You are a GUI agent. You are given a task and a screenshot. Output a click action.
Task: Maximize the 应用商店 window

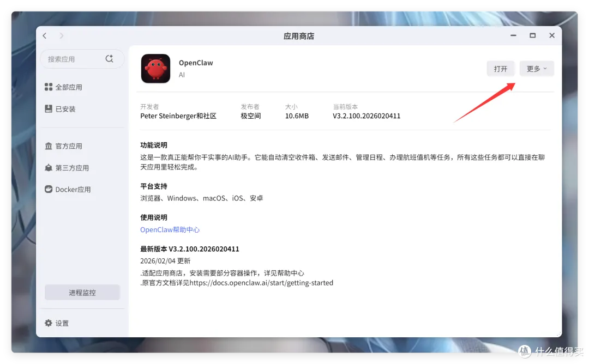(x=533, y=35)
